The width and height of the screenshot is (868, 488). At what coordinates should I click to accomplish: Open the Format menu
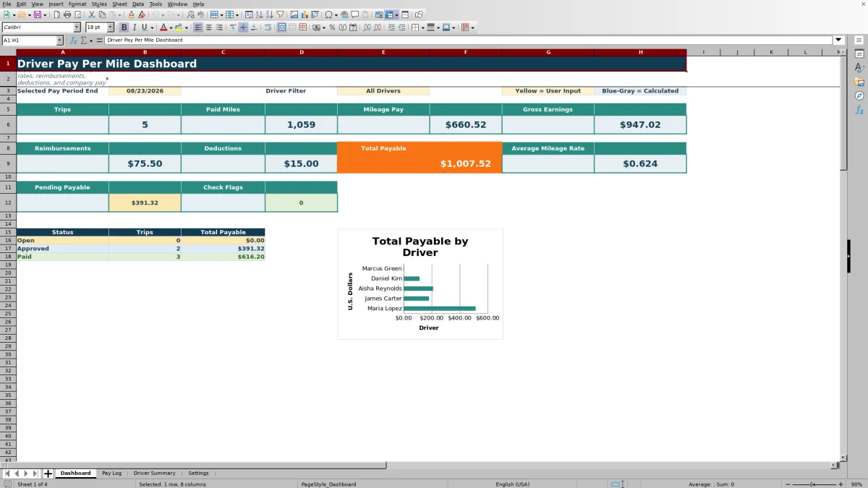77,4
